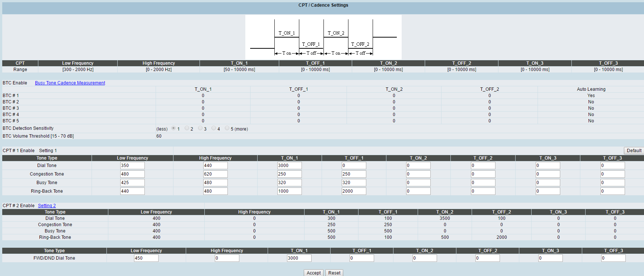Click the Default button

(x=634, y=151)
